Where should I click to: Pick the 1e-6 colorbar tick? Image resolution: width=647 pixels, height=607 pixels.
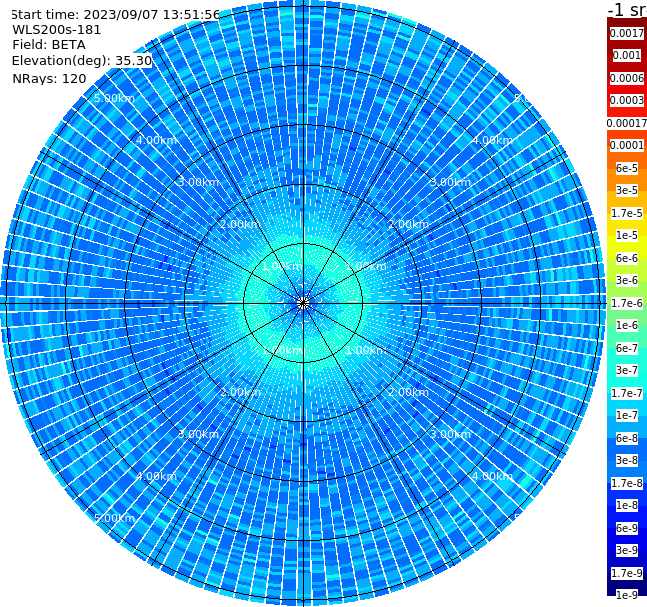pos(627,325)
